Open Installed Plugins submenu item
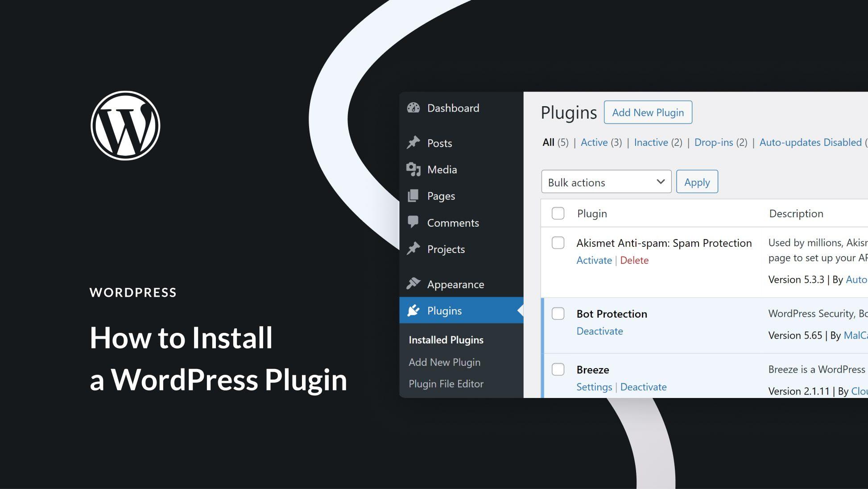Viewport: 868px width, 489px height. (x=446, y=340)
